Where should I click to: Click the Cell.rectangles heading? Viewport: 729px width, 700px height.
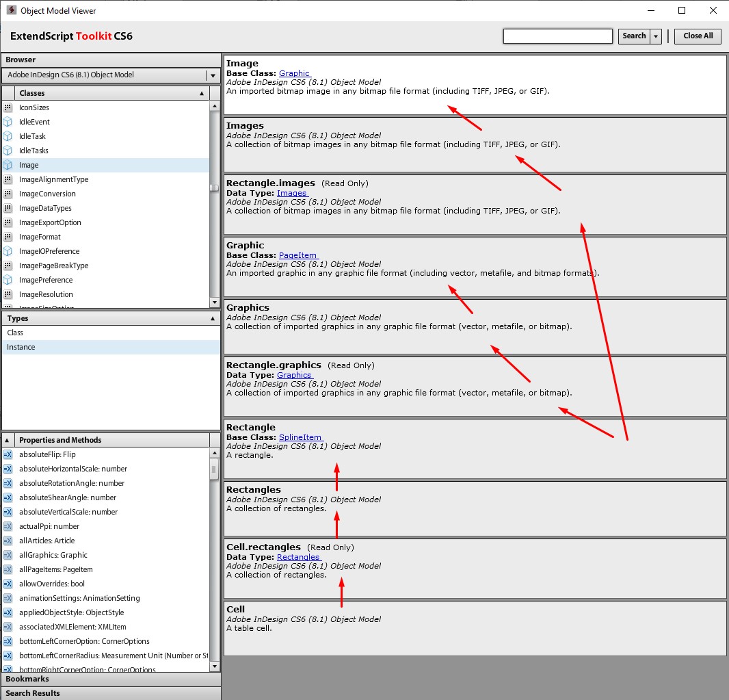pos(263,548)
